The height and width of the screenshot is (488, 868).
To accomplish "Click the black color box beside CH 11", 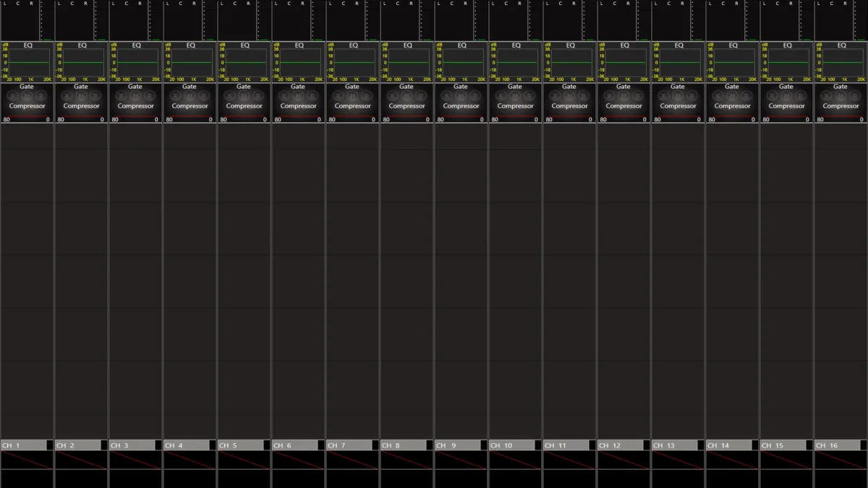I will coord(592,445).
